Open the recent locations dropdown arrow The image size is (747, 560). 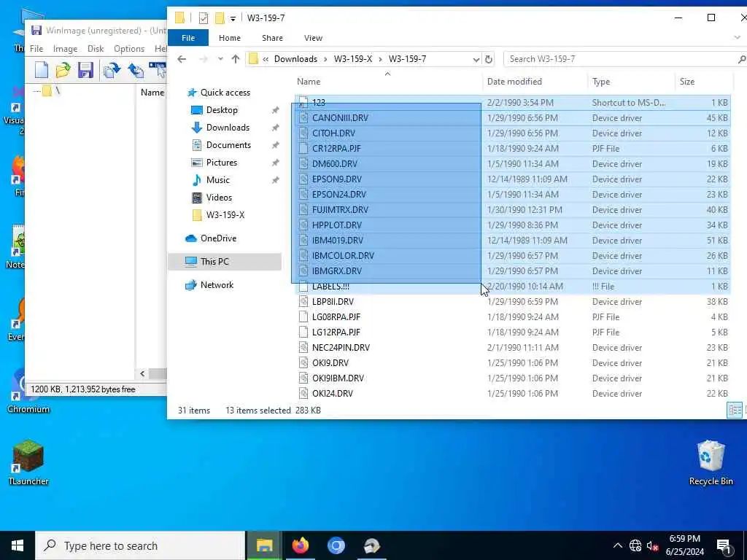point(220,59)
